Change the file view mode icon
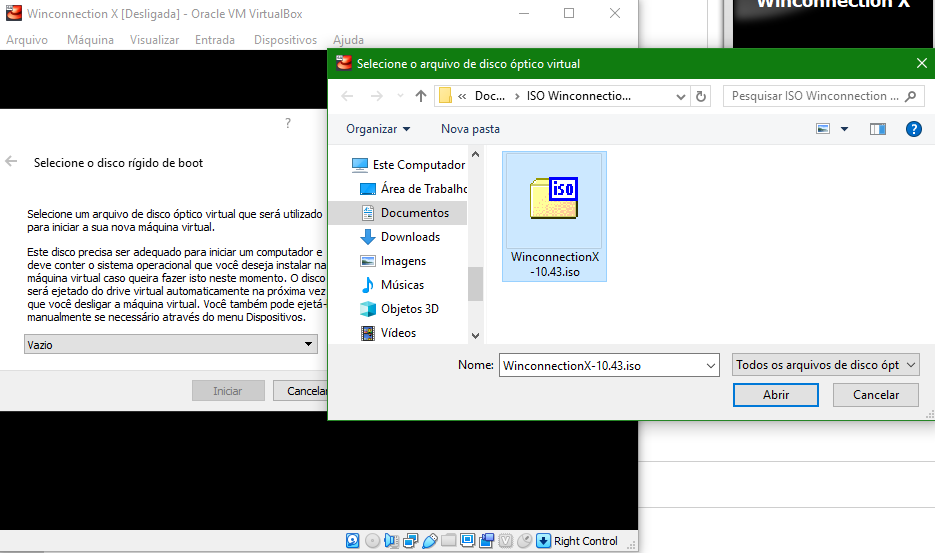Viewport: 935px width, 553px height. [x=823, y=129]
